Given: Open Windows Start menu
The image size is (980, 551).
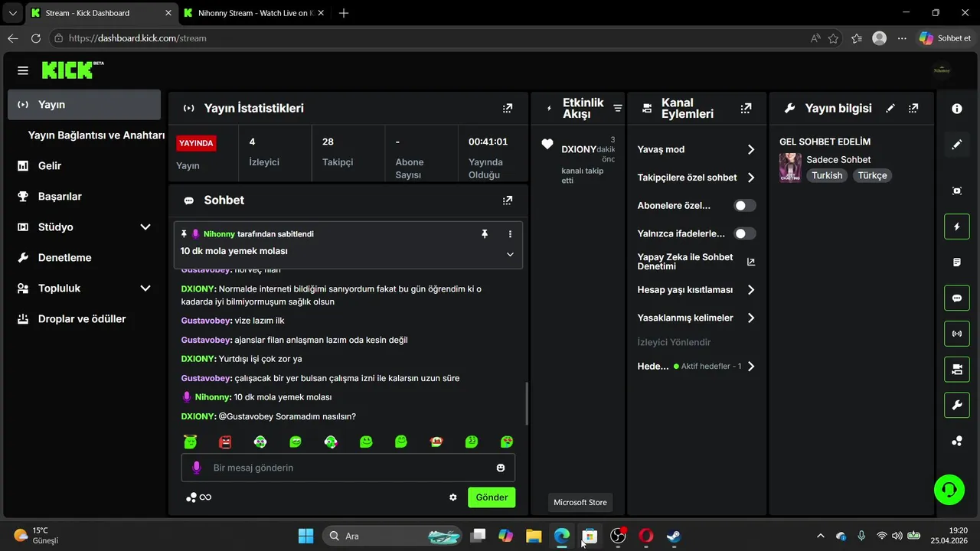Looking at the screenshot, I should [305, 536].
